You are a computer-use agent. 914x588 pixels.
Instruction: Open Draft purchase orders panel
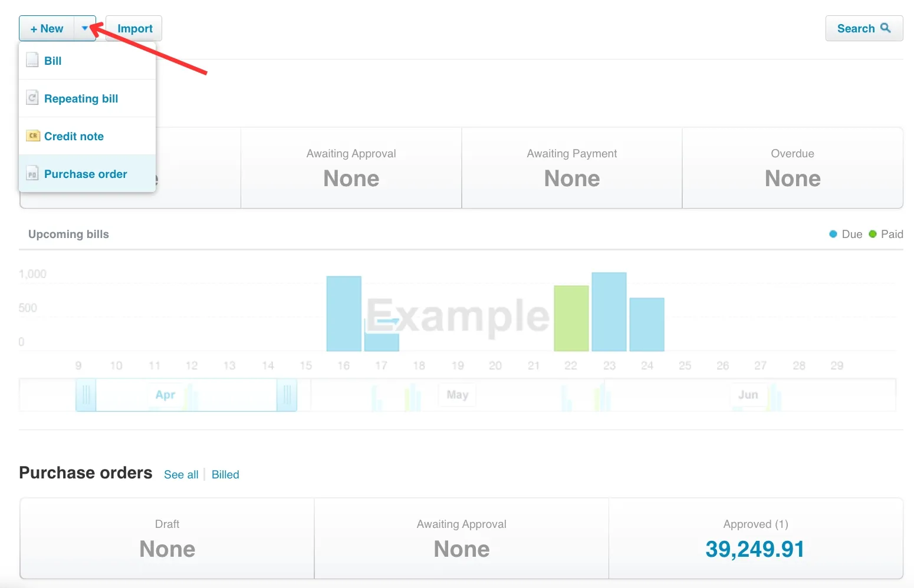[167, 539]
